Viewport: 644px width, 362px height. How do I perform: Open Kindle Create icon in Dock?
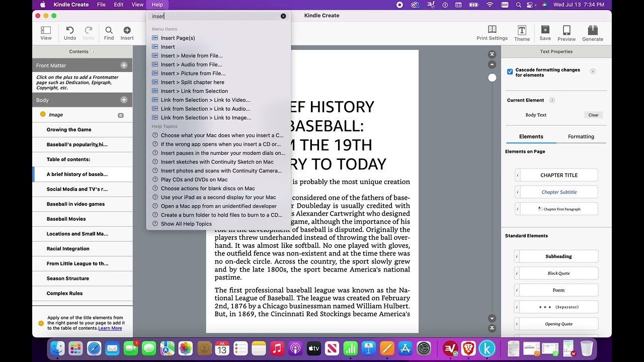click(487, 348)
